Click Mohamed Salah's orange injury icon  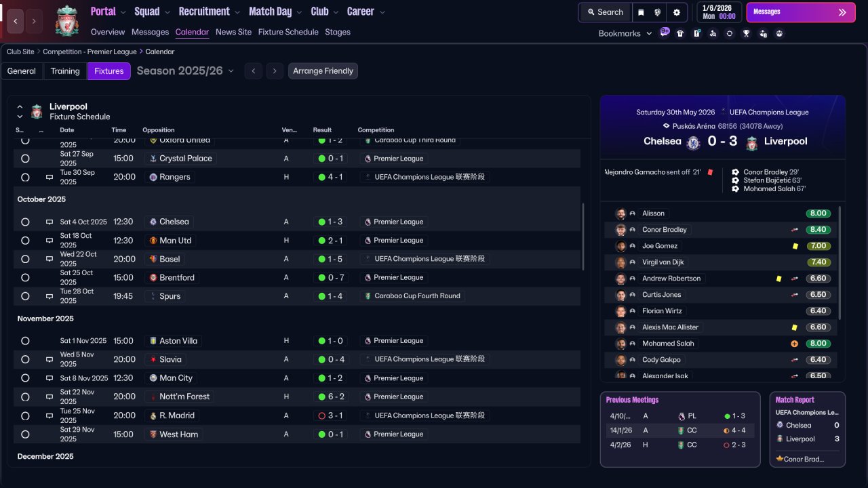pyautogui.click(x=795, y=344)
